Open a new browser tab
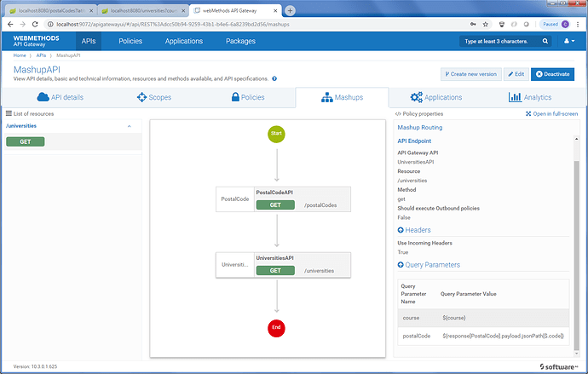588x374 pixels. tap(290, 11)
